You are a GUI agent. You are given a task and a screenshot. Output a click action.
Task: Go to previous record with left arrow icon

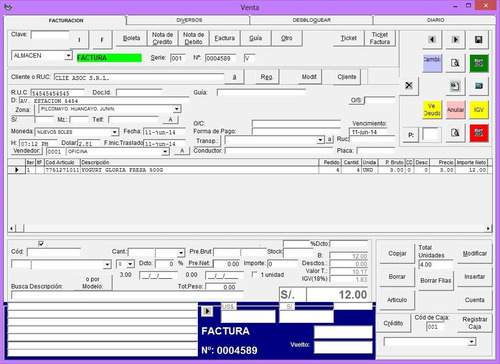(432, 39)
